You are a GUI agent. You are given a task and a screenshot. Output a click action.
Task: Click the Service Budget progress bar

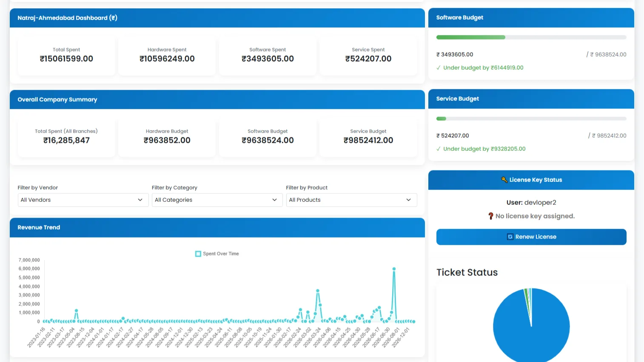coord(531,119)
